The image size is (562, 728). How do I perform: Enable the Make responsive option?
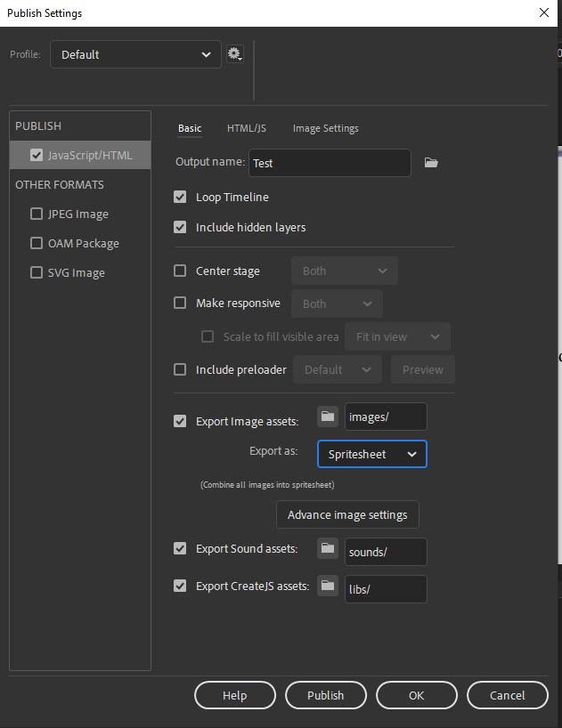(x=180, y=303)
